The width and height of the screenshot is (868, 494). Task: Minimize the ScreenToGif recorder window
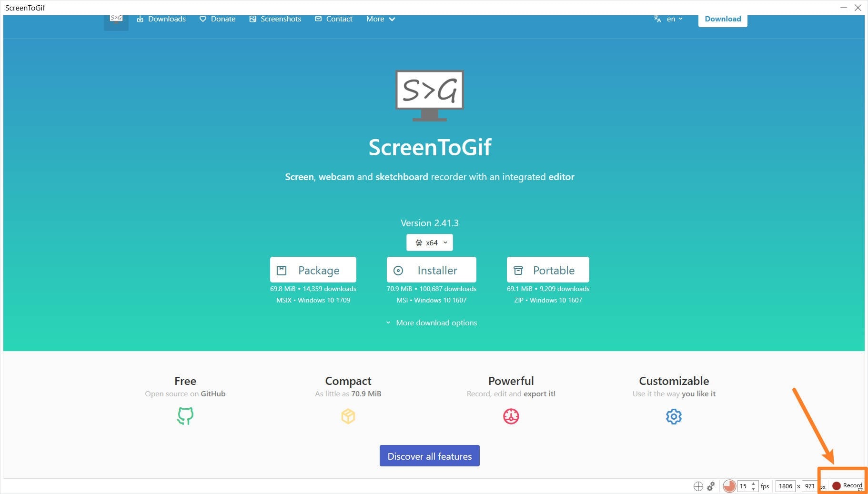844,8
